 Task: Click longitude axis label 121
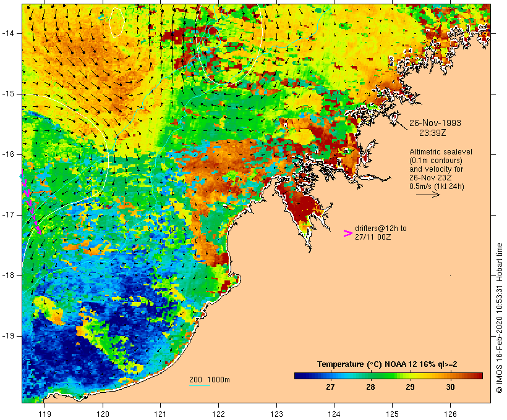pos(160,414)
